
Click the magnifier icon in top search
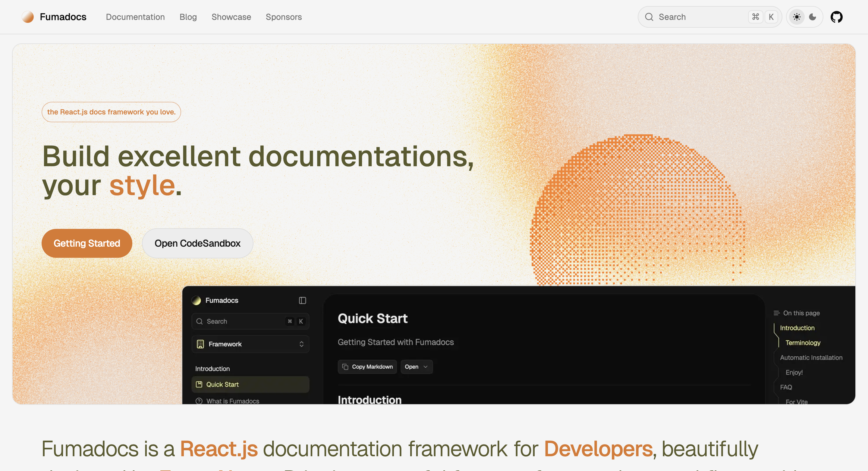tap(649, 17)
